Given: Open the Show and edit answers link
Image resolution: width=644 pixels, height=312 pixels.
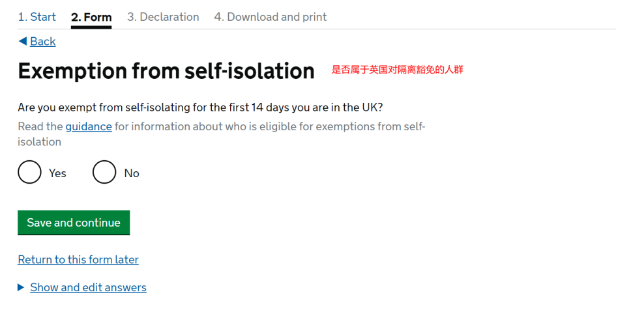Looking at the screenshot, I should (x=88, y=287).
